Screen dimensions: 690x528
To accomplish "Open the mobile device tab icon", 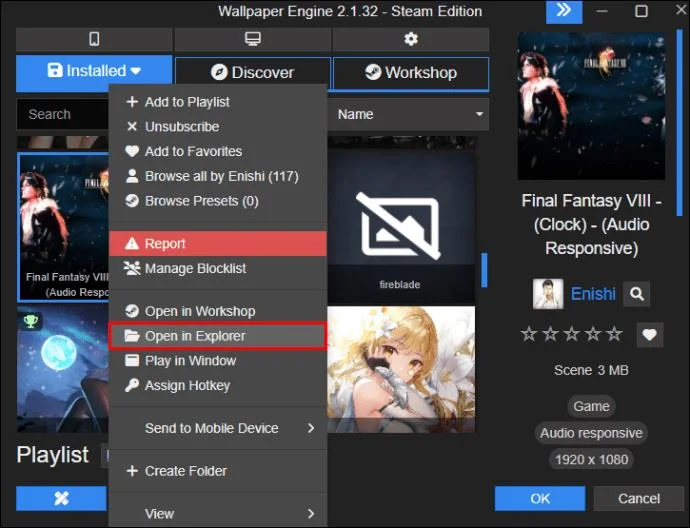I will 94,39.
